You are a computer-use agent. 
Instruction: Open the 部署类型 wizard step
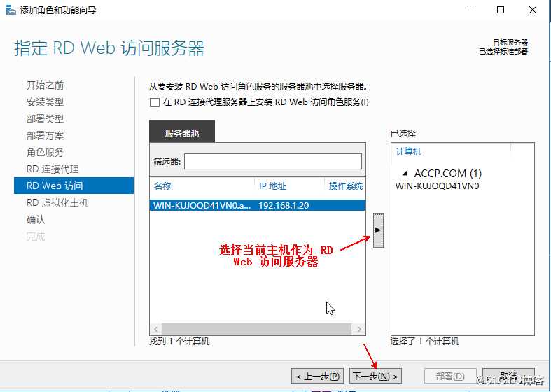point(46,119)
